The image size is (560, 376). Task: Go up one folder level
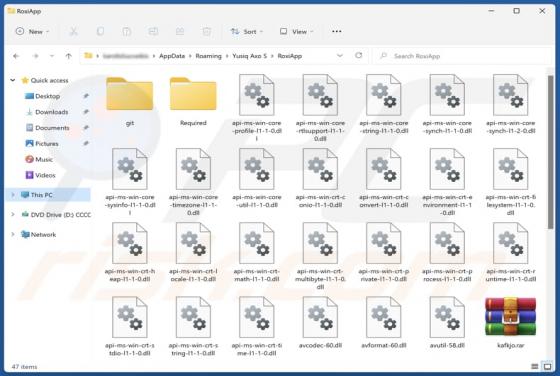[x=69, y=56]
